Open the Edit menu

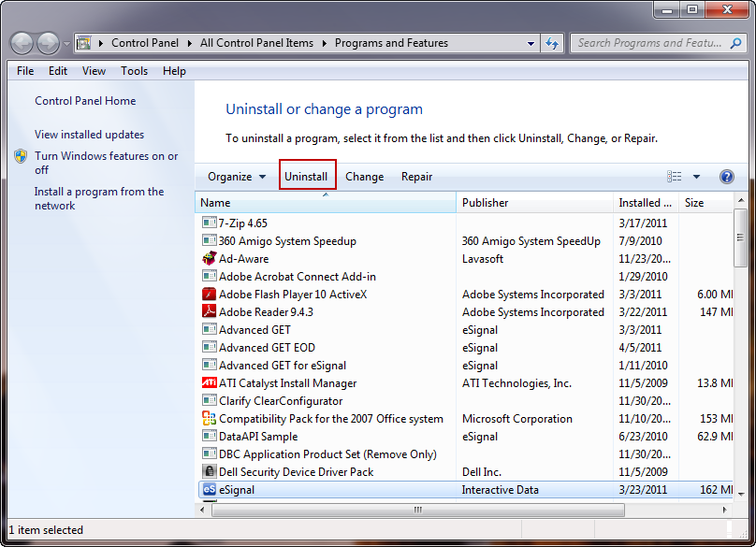tap(58, 71)
